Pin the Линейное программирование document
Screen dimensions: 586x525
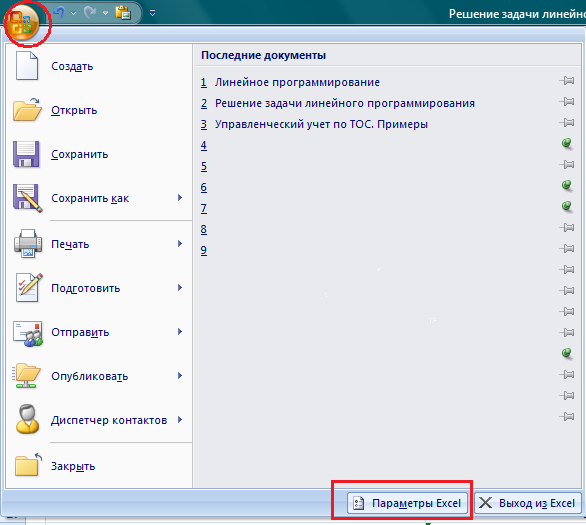coord(567,80)
